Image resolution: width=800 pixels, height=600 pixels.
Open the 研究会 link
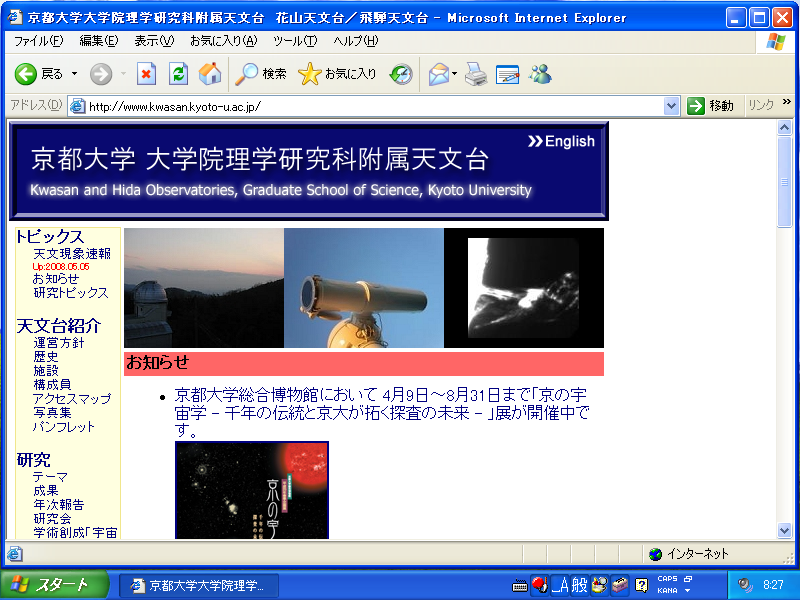[52, 518]
